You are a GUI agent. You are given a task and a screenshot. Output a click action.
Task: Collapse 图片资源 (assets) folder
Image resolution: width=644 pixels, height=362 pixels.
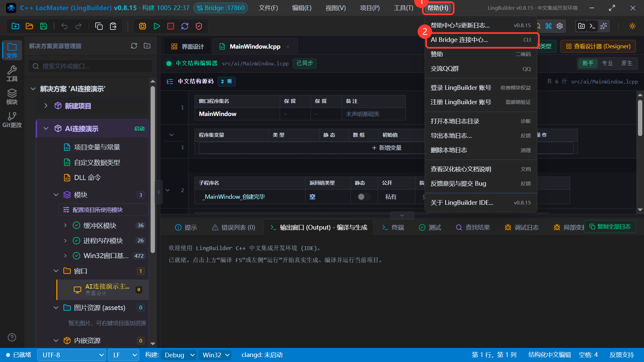56,307
